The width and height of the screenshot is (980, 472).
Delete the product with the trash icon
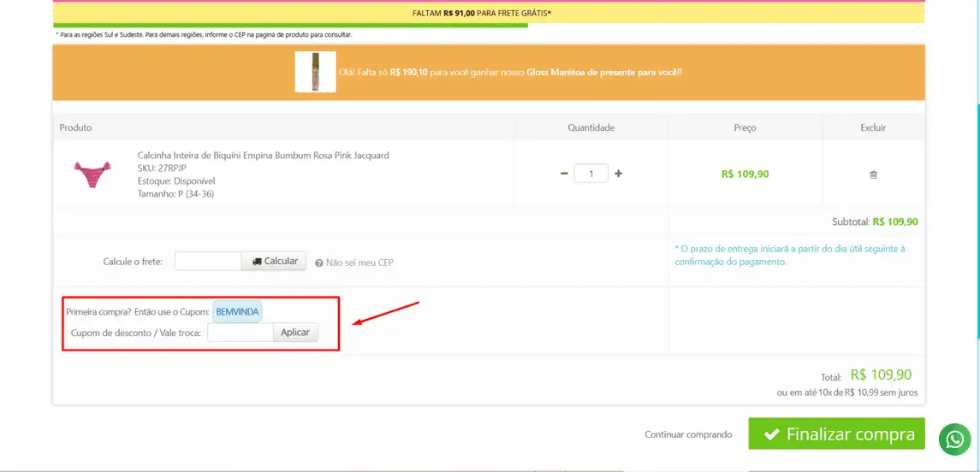(x=873, y=174)
